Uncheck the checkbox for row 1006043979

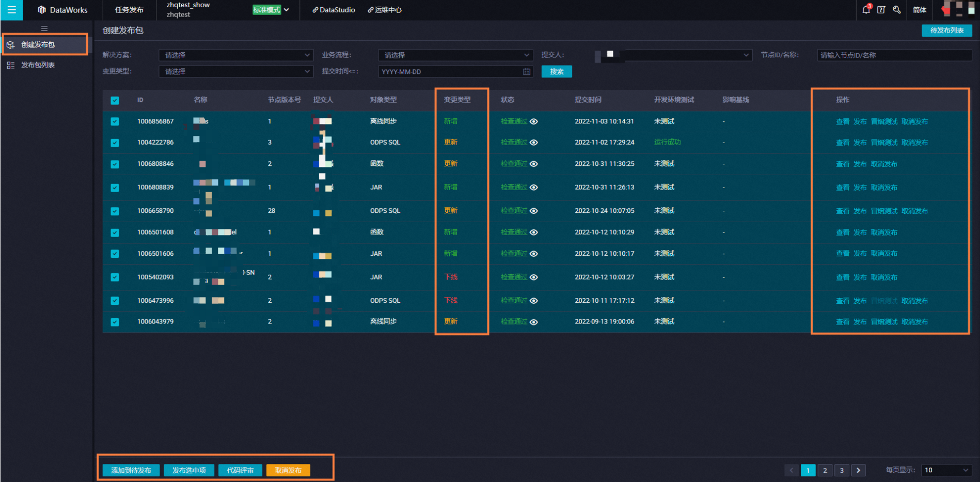click(115, 322)
